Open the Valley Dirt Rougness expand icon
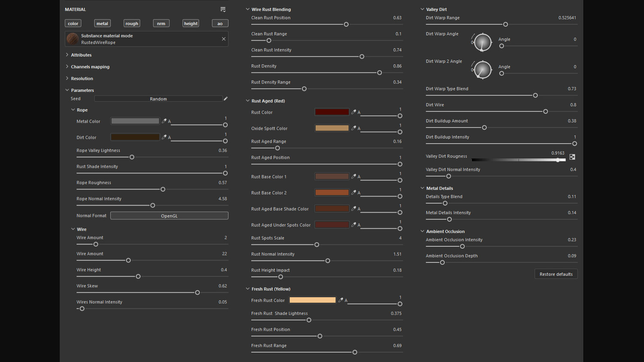 click(572, 157)
